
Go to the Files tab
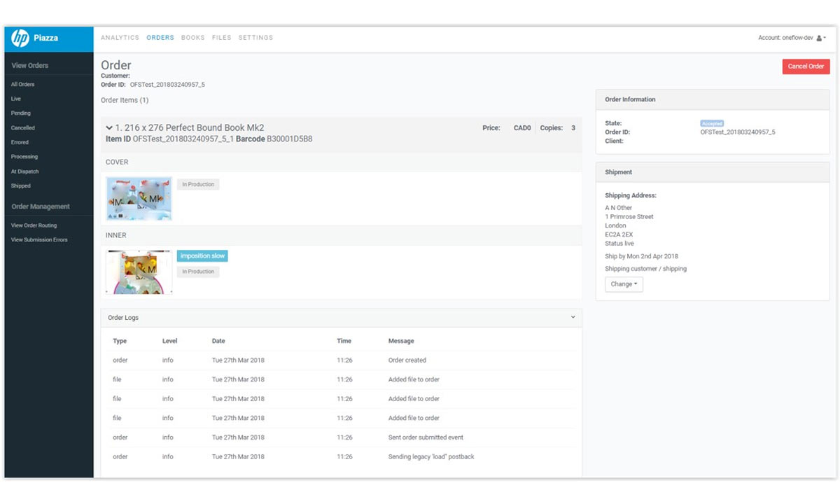pos(221,38)
